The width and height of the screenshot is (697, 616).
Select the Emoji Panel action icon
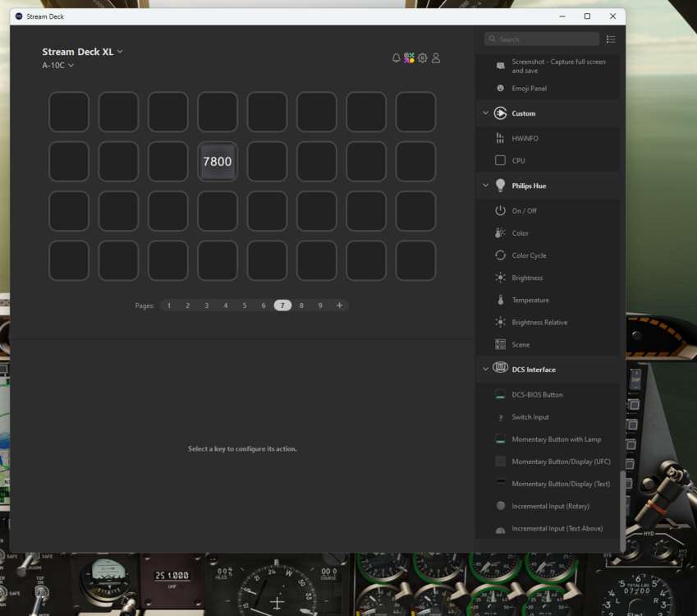coord(501,88)
